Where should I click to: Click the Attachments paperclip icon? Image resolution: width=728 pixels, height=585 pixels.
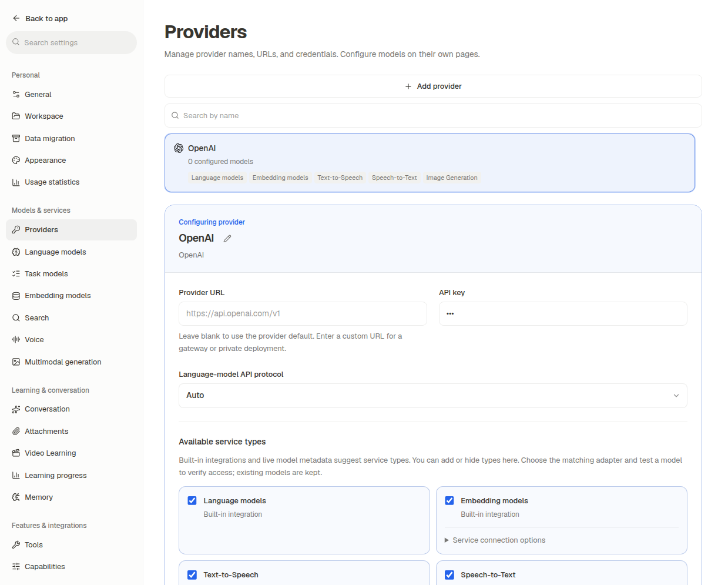[16, 431]
